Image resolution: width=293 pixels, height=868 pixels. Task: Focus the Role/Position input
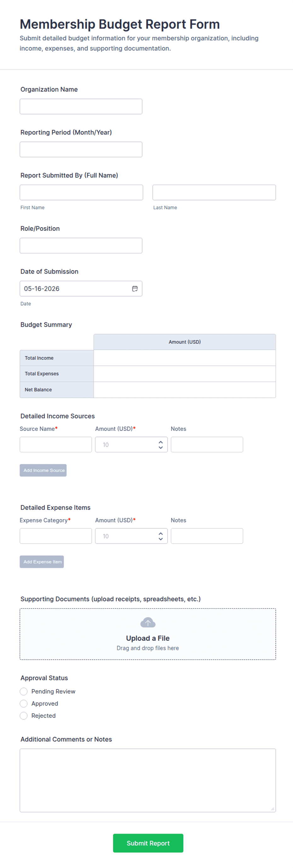coord(81,246)
